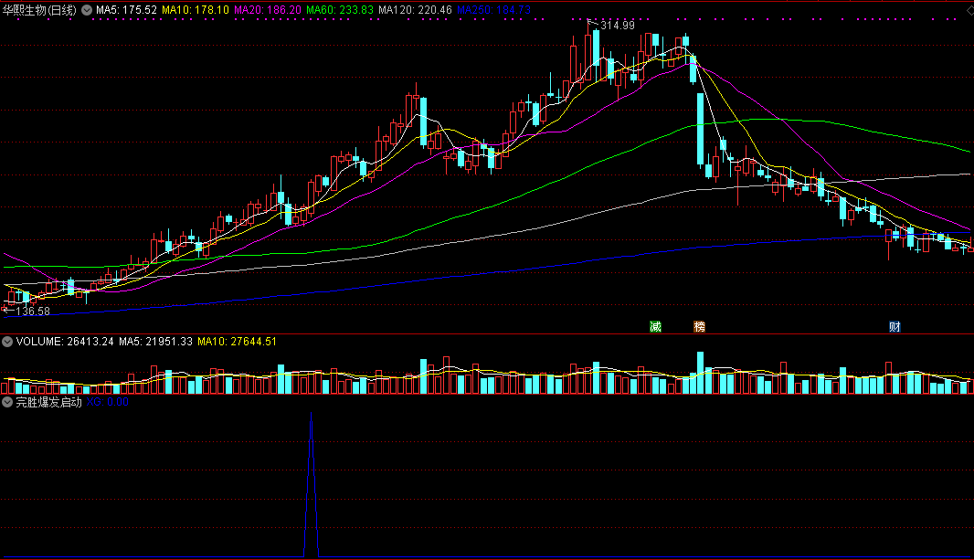Click the MA5: 175.52 price label
Viewport: 974px width, 560px height.
coord(127,10)
